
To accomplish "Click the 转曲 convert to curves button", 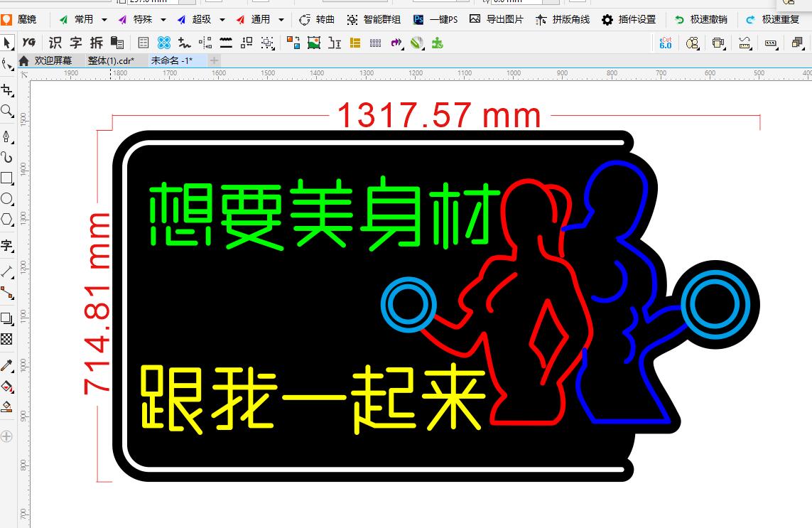I will [x=317, y=19].
